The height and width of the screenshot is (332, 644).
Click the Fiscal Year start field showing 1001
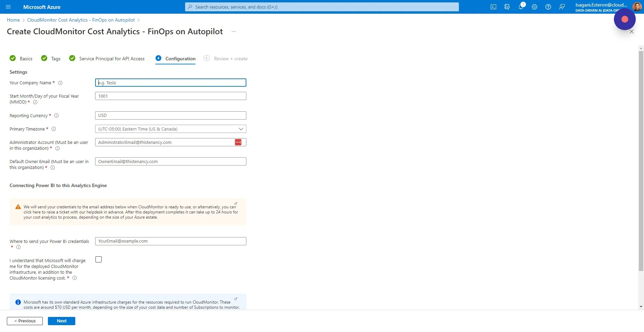pyautogui.click(x=171, y=96)
